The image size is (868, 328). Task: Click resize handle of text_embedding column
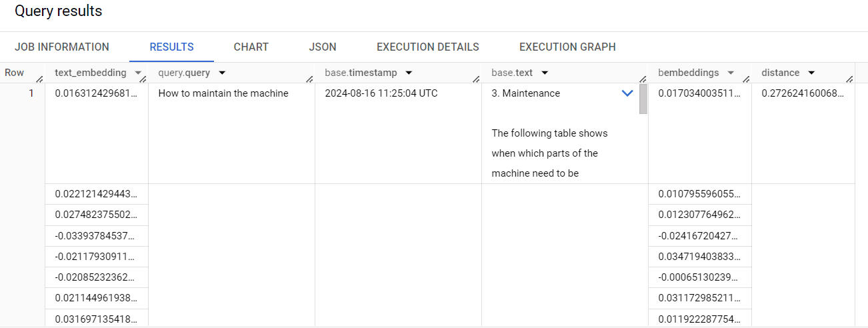click(x=143, y=79)
